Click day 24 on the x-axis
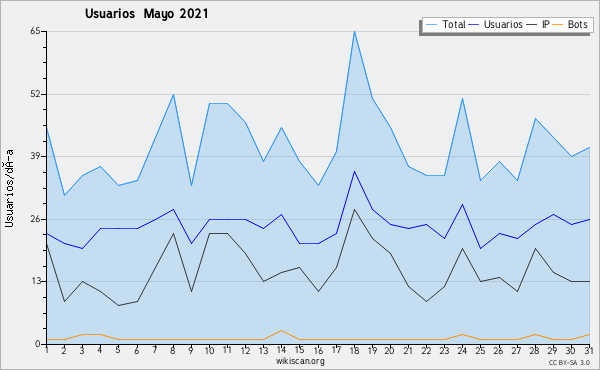 coord(463,350)
